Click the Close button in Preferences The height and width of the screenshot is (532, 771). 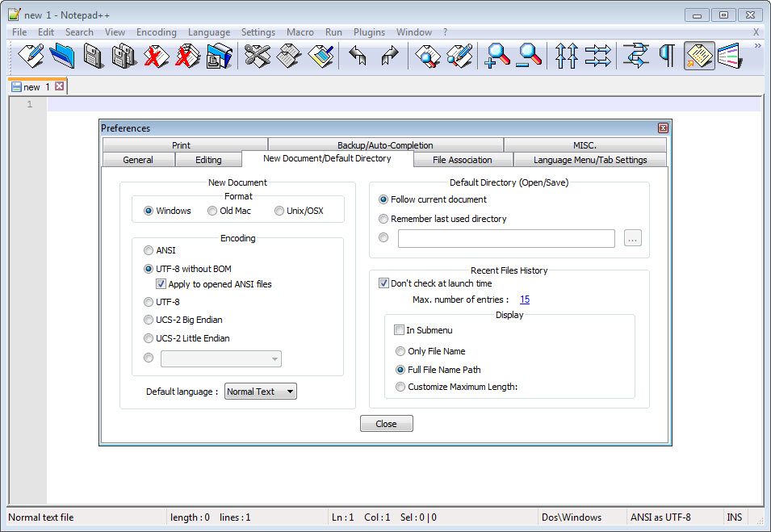(x=386, y=424)
